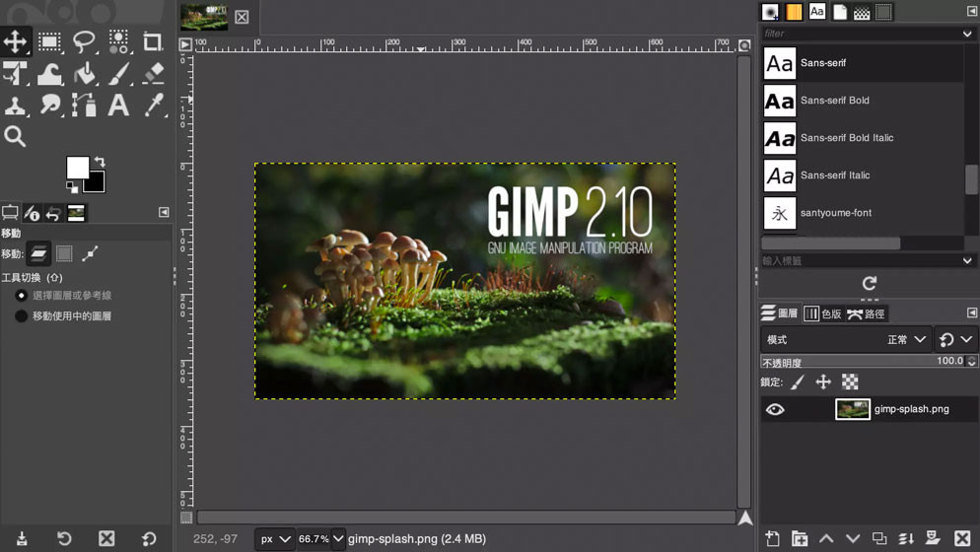The image size is (980, 552).
Task: Select the Zoom magnifier tool
Action: (x=15, y=136)
